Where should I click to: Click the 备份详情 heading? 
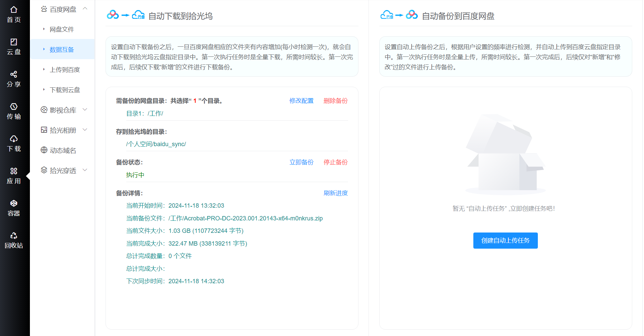click(129, 193)
